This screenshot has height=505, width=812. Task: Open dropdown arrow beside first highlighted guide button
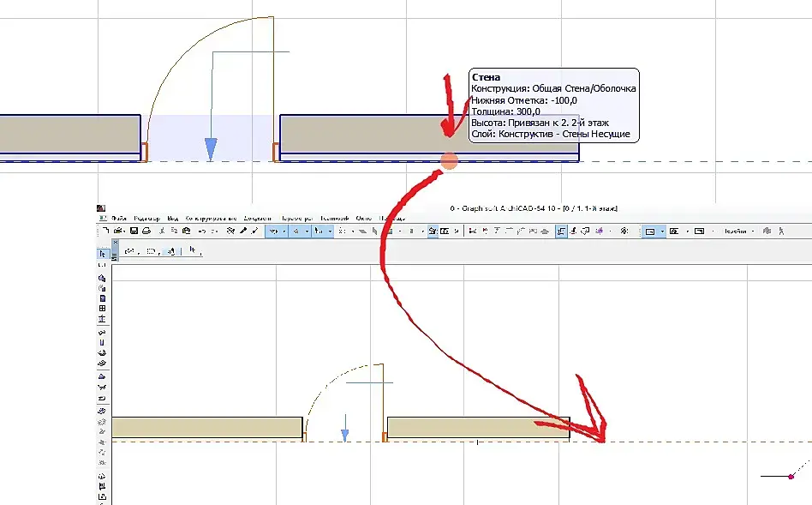284,231
